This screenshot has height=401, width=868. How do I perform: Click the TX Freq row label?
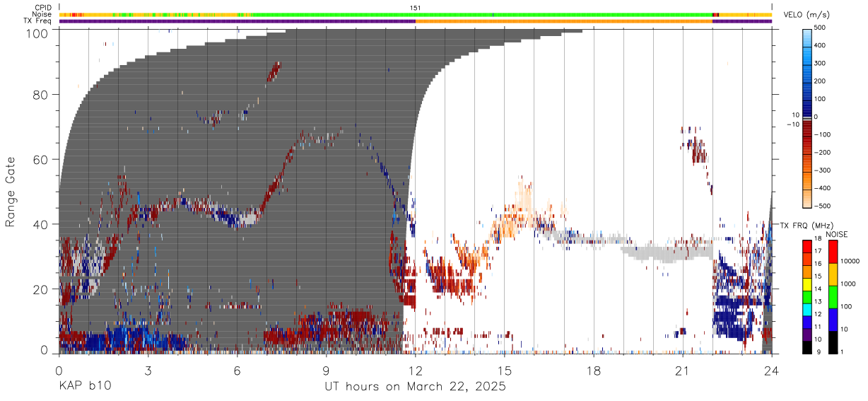pos(37,21)
